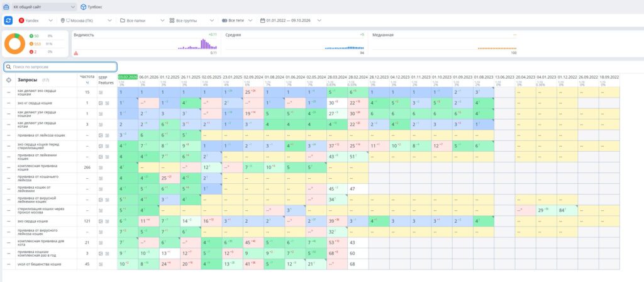Click the blue refresh data button
The height and width of the screenshot is (282, 644).
point(8,20)
